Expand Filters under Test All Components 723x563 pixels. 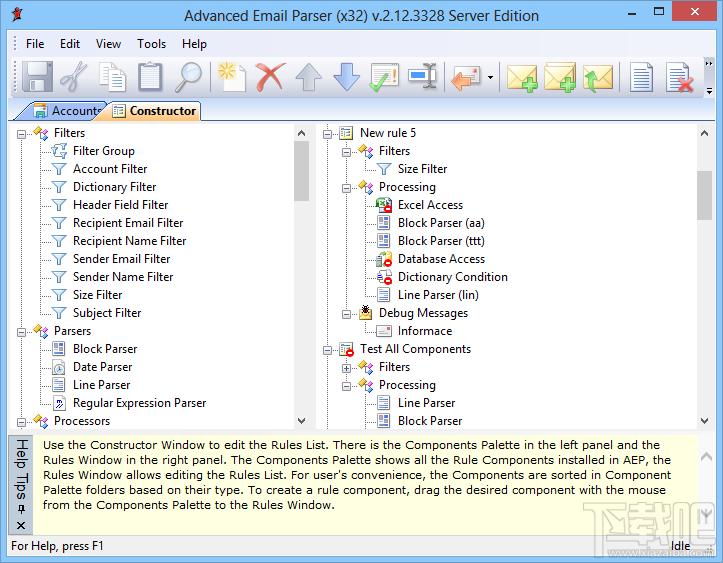tap(346, 368)
